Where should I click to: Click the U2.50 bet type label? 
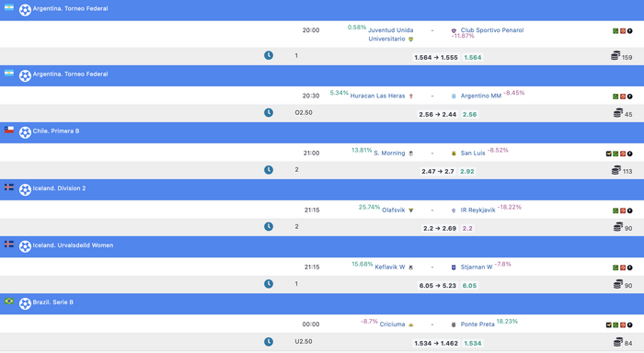(304, 341)
